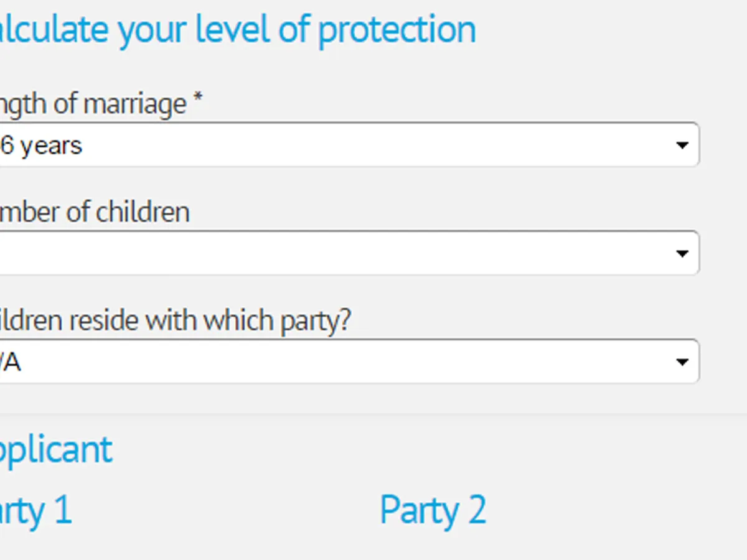Click the 'Children reside with which party?' label
Screen dimensions: 747x560
[174, 320]
